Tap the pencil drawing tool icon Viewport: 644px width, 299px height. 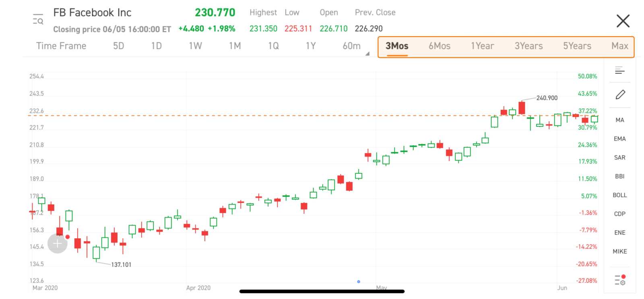coord(620,95)
